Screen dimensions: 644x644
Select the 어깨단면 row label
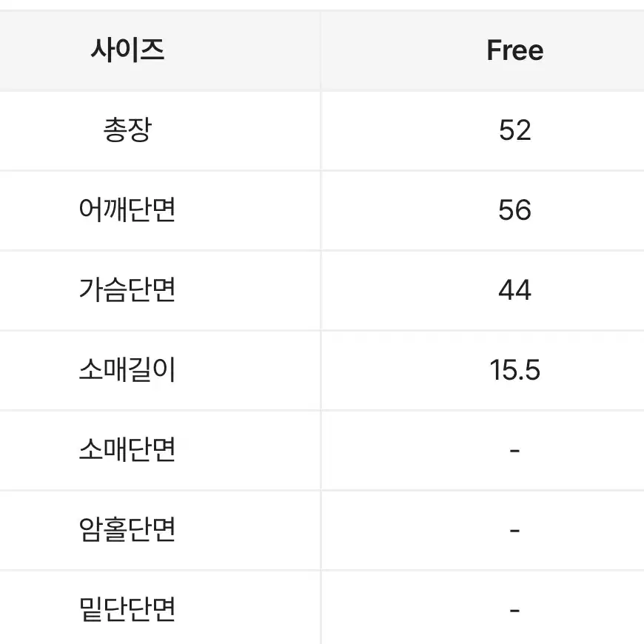(x=127, y=209)
